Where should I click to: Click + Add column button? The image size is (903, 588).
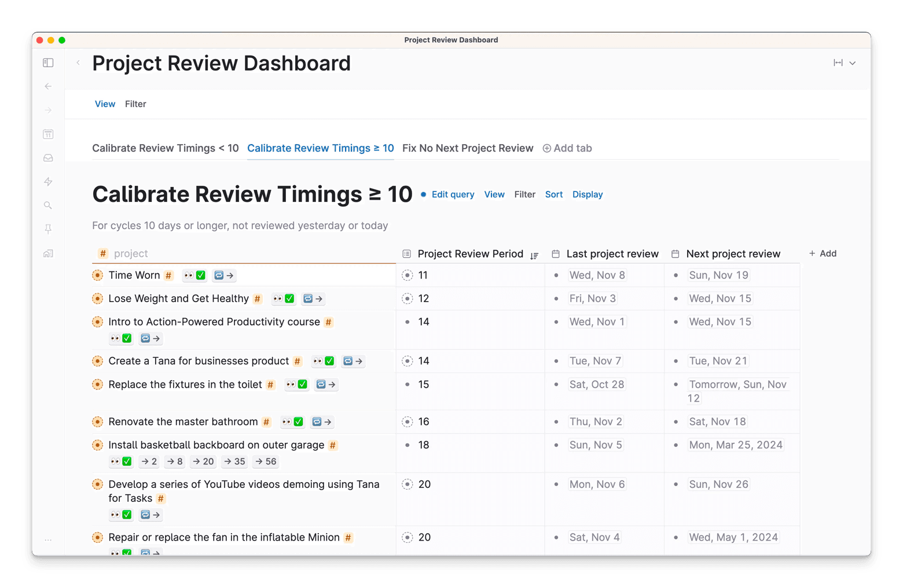click(x=823, y=253)
